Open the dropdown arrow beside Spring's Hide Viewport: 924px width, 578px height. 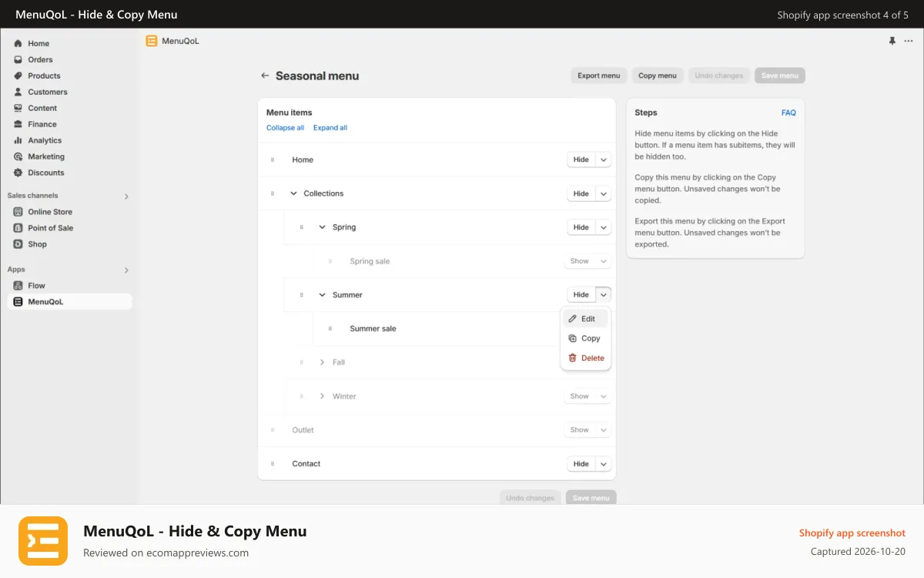[604, 227]
